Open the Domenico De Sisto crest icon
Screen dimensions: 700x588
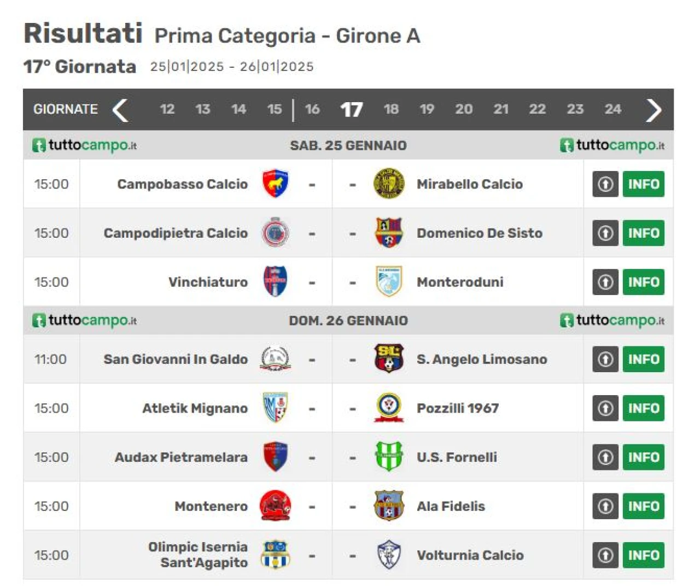[x=388, y=233]
